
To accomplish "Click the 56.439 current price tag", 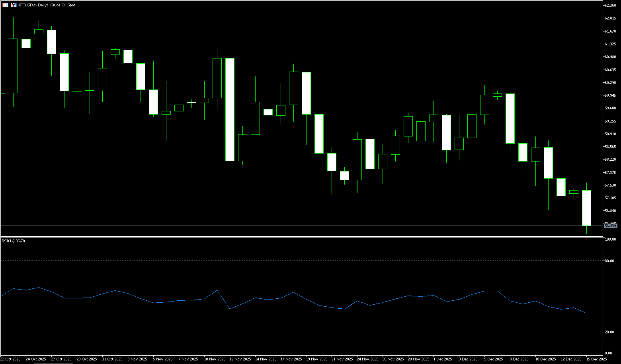I will click(610, 226).
